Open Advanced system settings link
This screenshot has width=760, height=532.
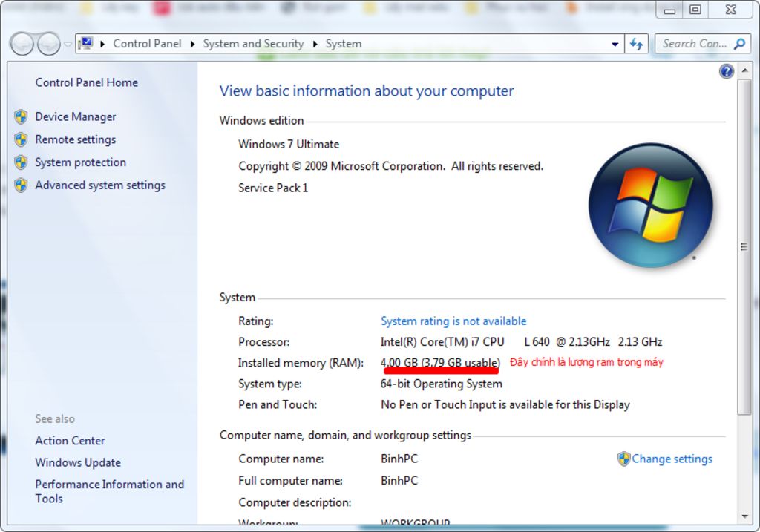(x=100, y=185)
